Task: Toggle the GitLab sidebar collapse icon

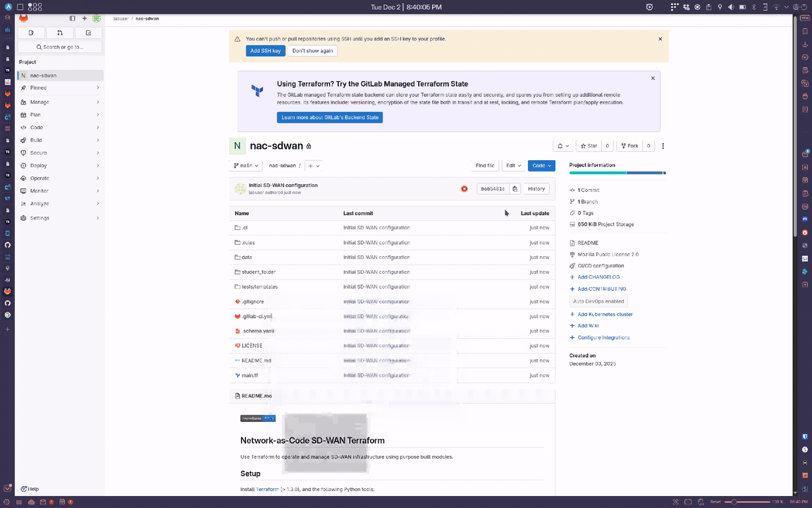Action: pos(72,18)
